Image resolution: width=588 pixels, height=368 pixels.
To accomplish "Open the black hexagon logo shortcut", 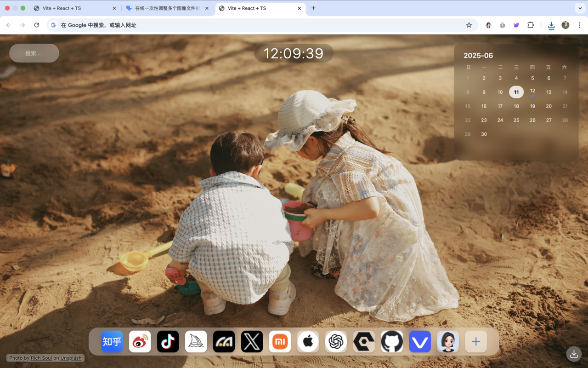I will pos(364,342).
